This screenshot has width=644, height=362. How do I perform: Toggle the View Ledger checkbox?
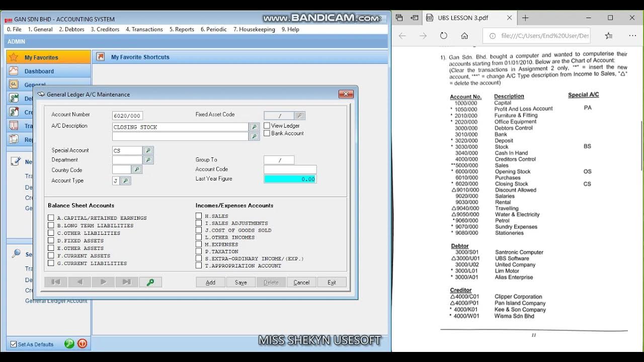[x=267, y=126]
